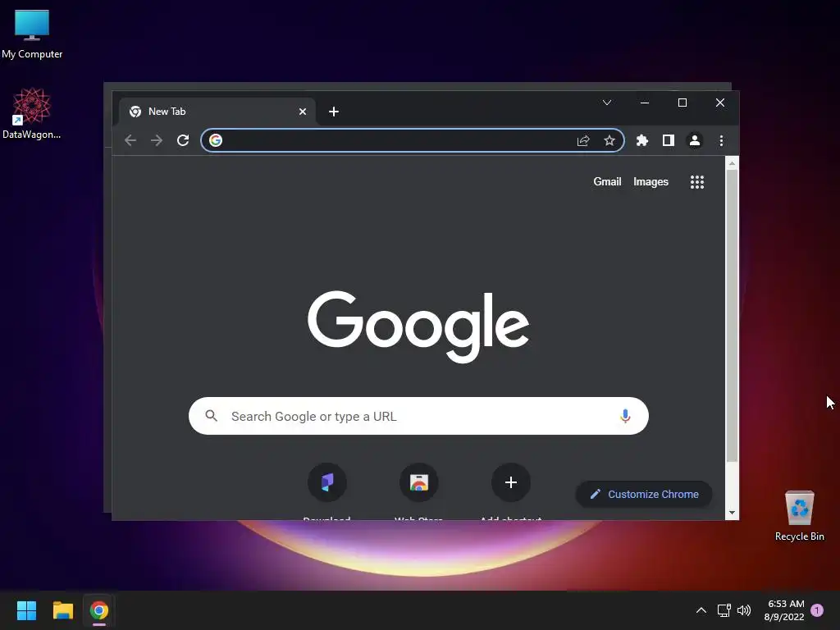Click the scrollbar down arrow

pos(732,513)
